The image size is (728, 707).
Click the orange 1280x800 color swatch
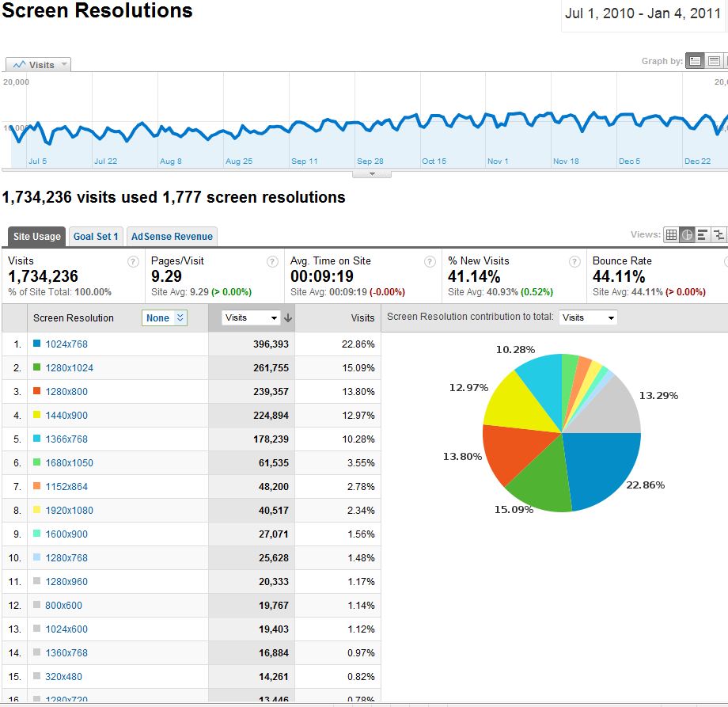[37, 392]
